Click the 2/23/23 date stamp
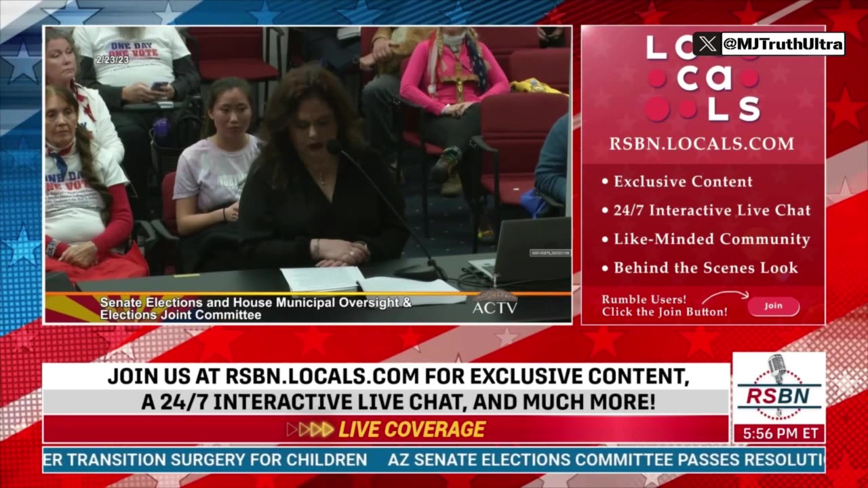 tap(113, 60)
